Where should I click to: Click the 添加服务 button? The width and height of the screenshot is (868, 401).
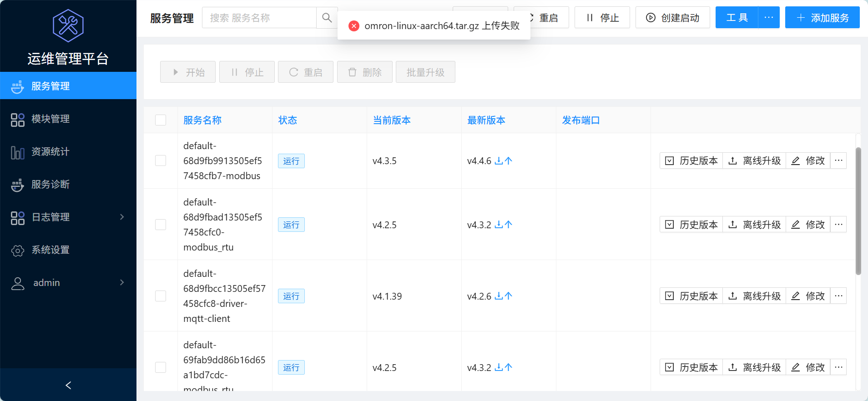coord(823,18)
